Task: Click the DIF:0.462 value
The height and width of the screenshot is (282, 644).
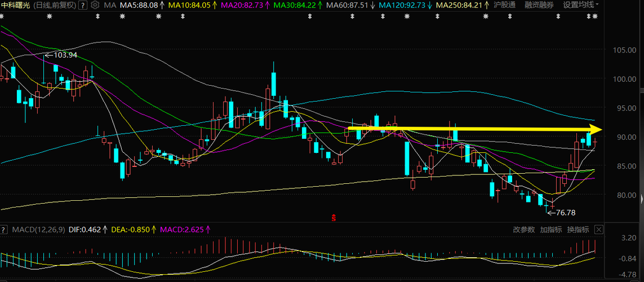Action: 84,230
